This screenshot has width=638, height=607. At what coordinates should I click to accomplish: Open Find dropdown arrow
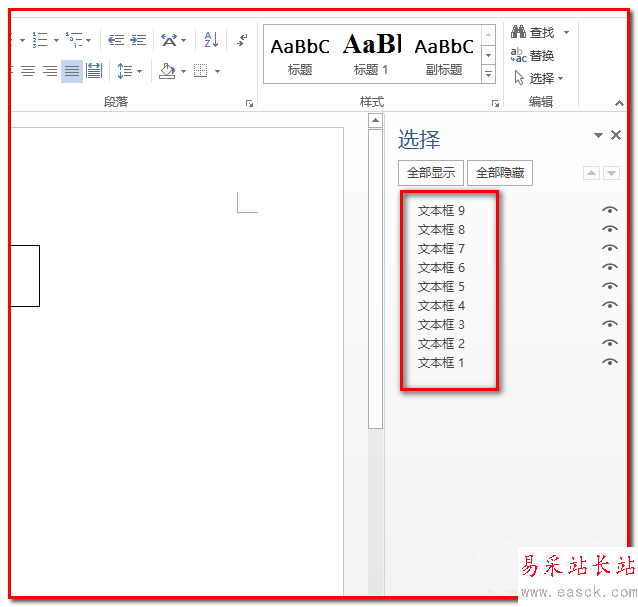click(566, 32)
